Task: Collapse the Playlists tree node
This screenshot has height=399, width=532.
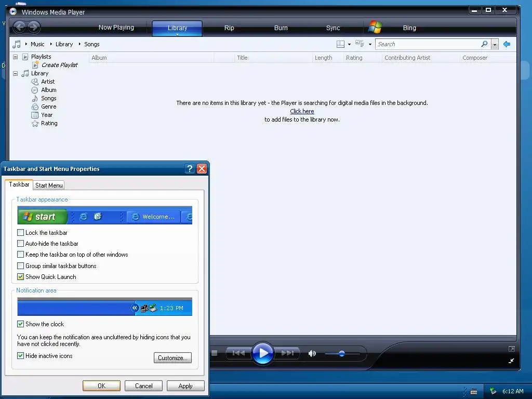Action: point(15,57)
